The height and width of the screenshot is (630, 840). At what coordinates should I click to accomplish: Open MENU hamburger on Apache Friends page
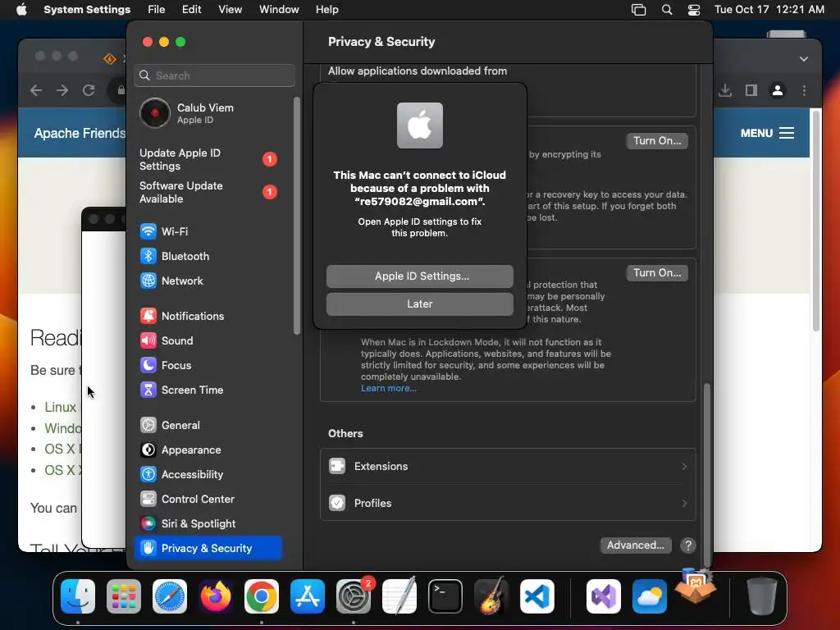[x=767, y=133]
